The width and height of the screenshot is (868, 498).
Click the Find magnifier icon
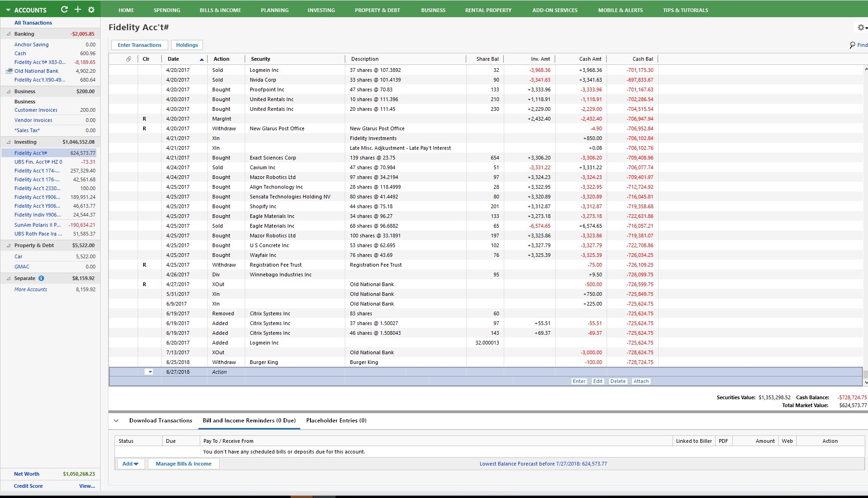click(x=852, y=45)
